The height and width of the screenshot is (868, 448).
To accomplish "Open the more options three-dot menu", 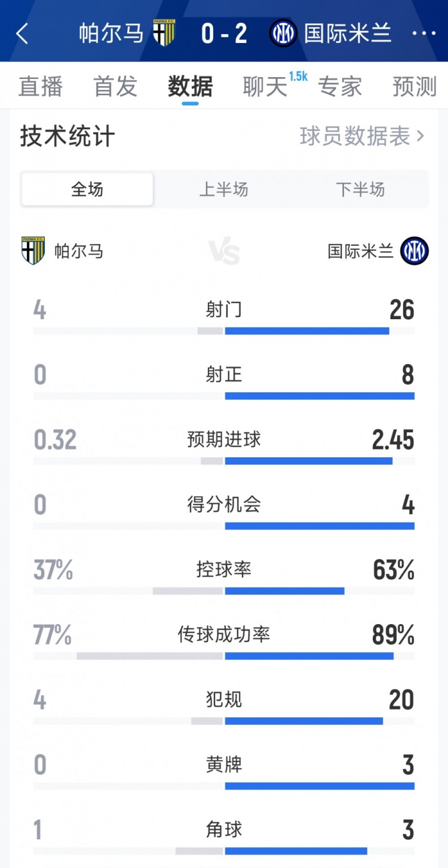I will pyautogui.click(x=425, y=33).
